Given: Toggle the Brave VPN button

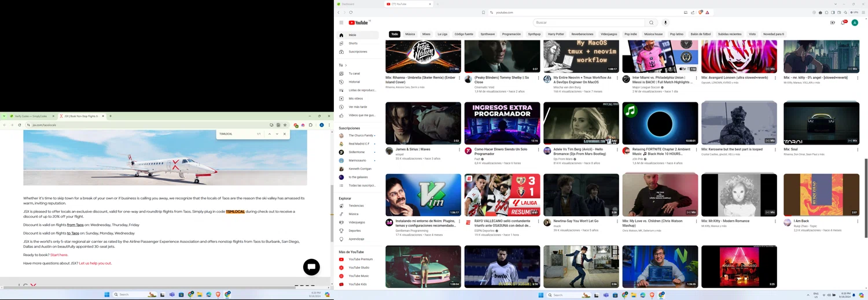Looking at the screenshot, I should point(854,12).
